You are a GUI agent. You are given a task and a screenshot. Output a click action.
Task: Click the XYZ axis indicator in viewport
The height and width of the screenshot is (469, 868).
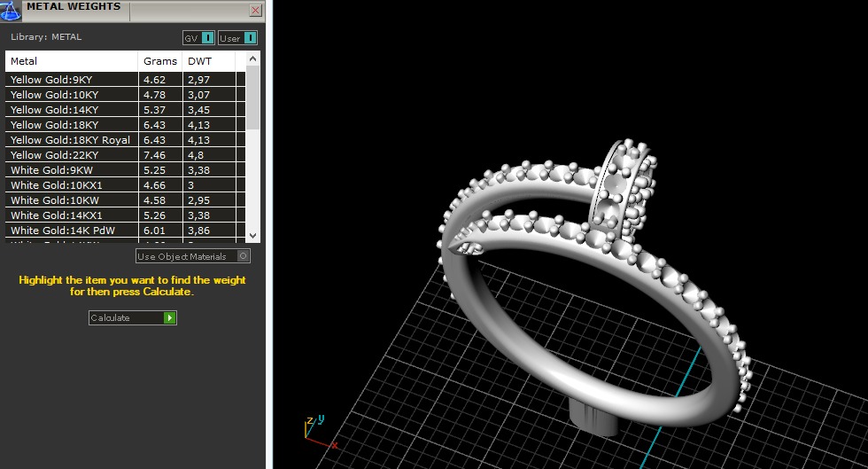[321, 432]
